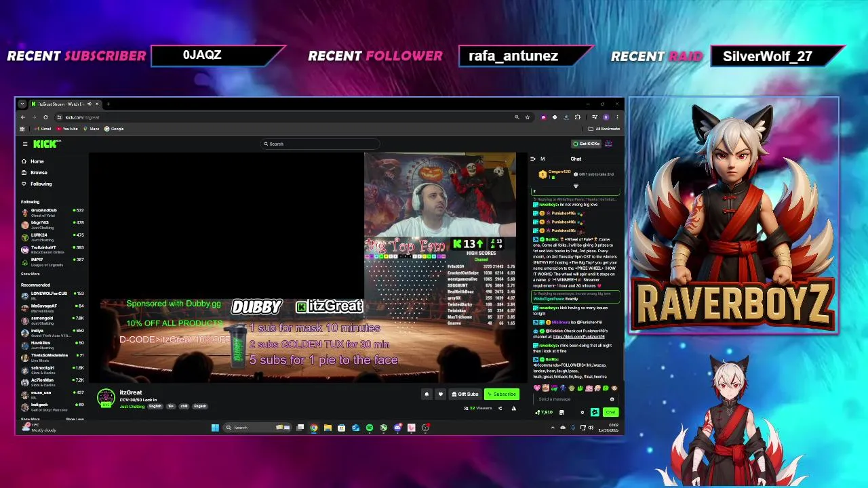Open Home in Kick sidebar
This screenshot has width=868, height=488.
[33, 161]
